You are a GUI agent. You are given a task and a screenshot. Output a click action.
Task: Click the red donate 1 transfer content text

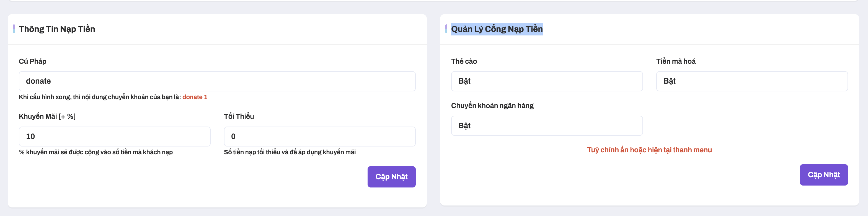point(195,97)
